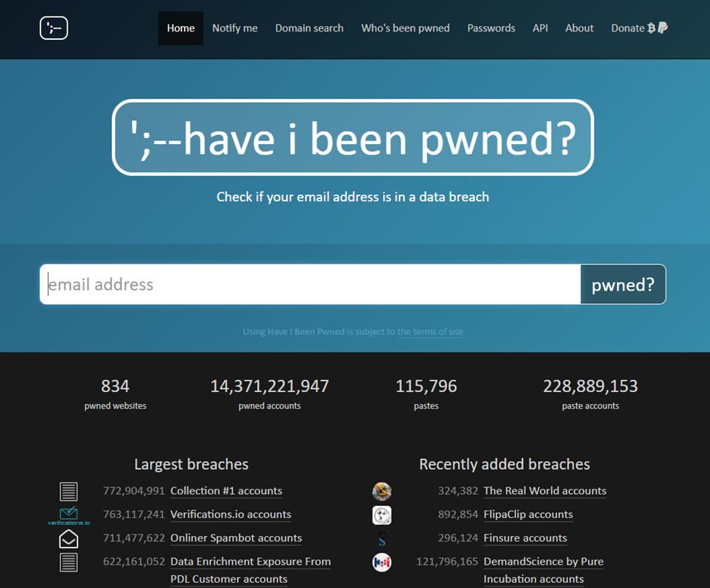
Task: Click the Onliner Spambot envelope icon
Action: tap(69, 538)
